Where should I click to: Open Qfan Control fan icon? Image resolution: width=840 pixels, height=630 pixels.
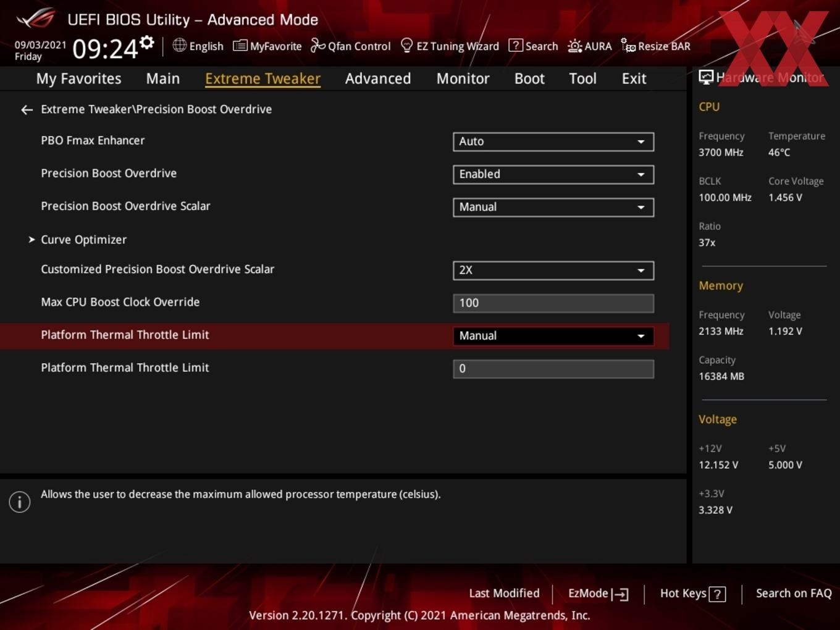coord(317,46)
